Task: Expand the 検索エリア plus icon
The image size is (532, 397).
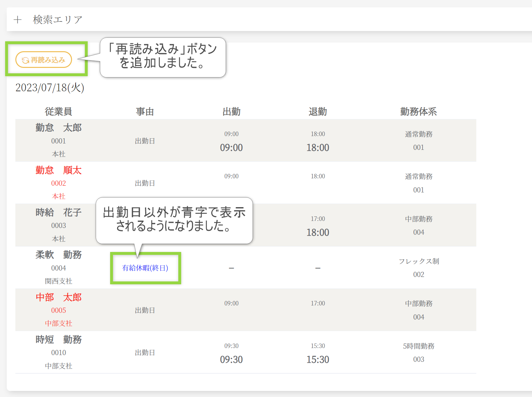Action: [x=18, y=20]
